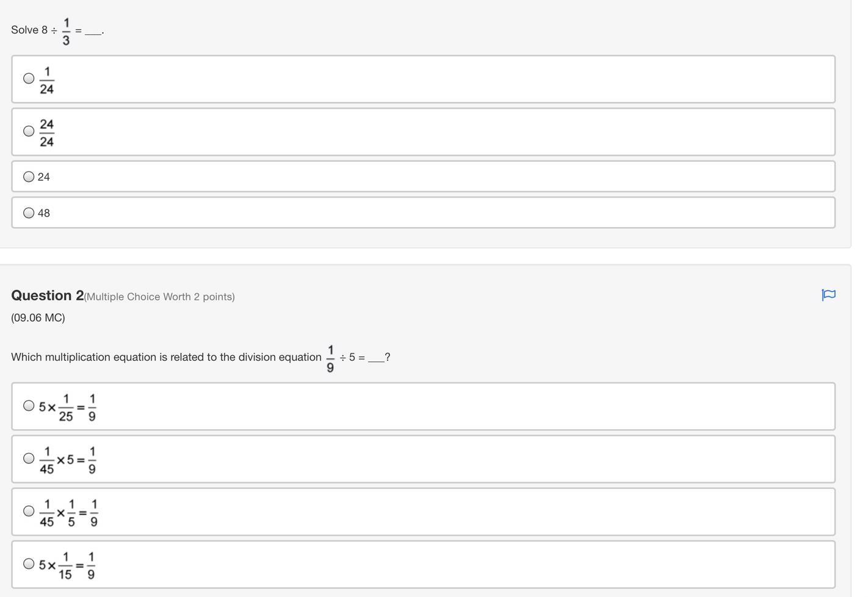
Task: Choose the 24/24 answer radio button
Action: point(29,131)
